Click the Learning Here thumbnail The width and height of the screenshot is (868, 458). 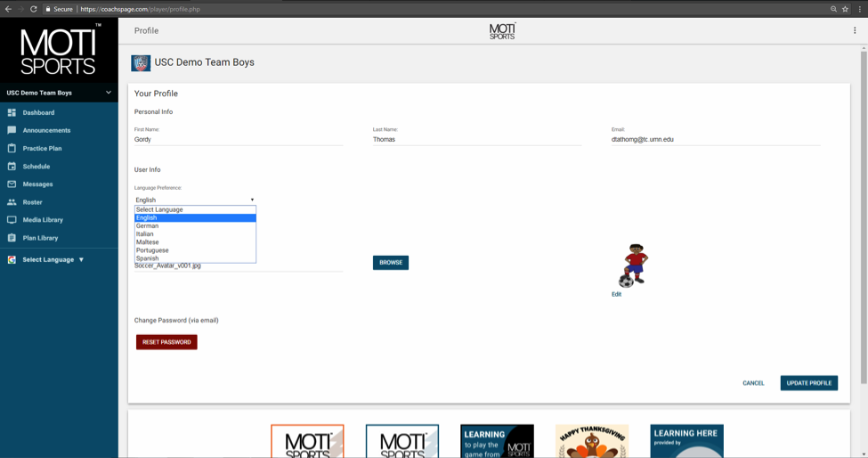[686, 441]
